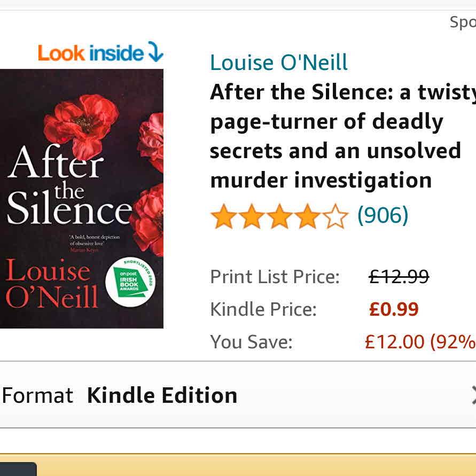Click the chevron at Format row's right edge

click(x=473, y=395)
